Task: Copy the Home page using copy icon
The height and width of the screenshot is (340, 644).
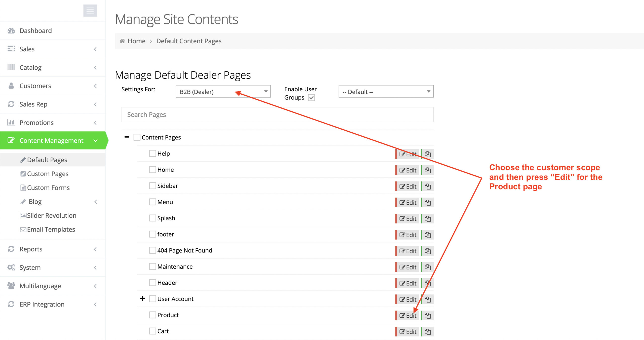Action: pos(427,170)
